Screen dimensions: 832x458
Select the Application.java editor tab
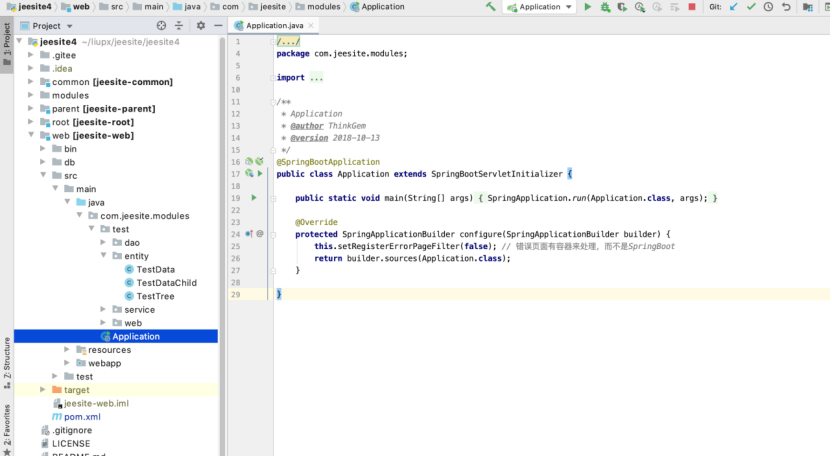coord(274,25)
